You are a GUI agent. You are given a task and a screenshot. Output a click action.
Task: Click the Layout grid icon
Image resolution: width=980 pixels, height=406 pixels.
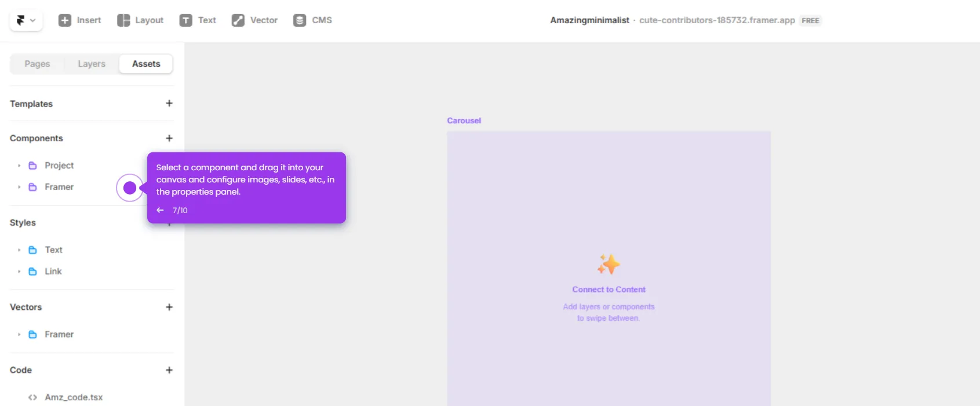point(123,20)
